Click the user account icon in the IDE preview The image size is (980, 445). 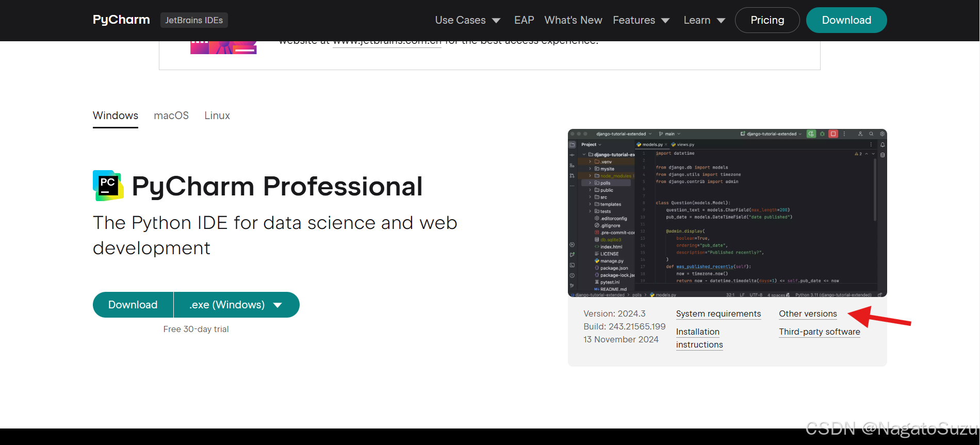pyautogui.click(x=860, y=134)
